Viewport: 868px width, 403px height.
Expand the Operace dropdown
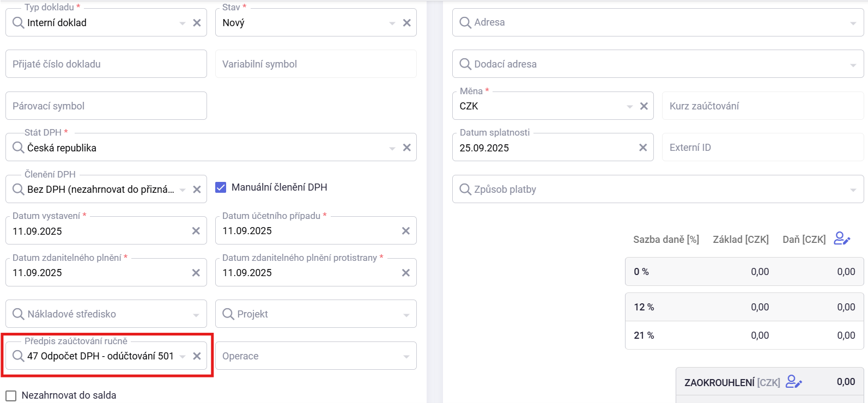tap(406, 356)
